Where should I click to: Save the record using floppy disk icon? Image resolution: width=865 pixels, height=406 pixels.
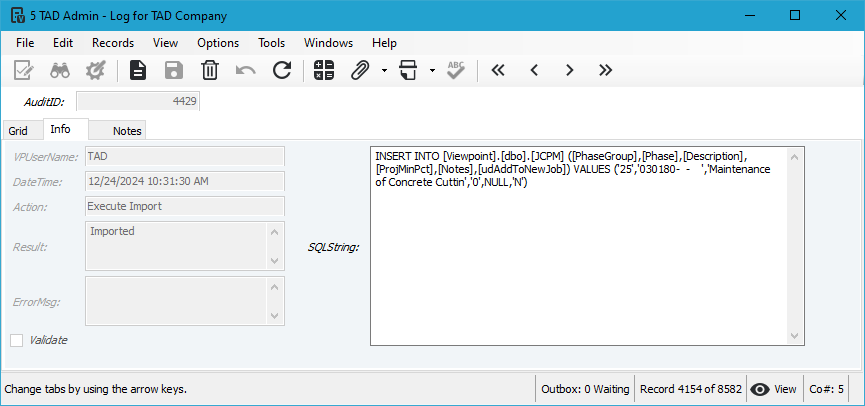[x=174, y=70]
